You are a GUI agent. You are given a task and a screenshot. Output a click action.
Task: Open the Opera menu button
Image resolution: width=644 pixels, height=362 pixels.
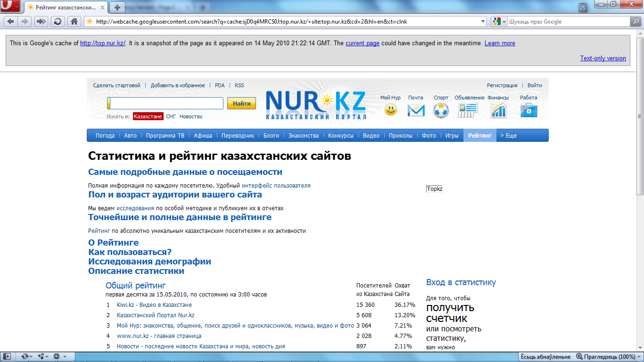10,6
